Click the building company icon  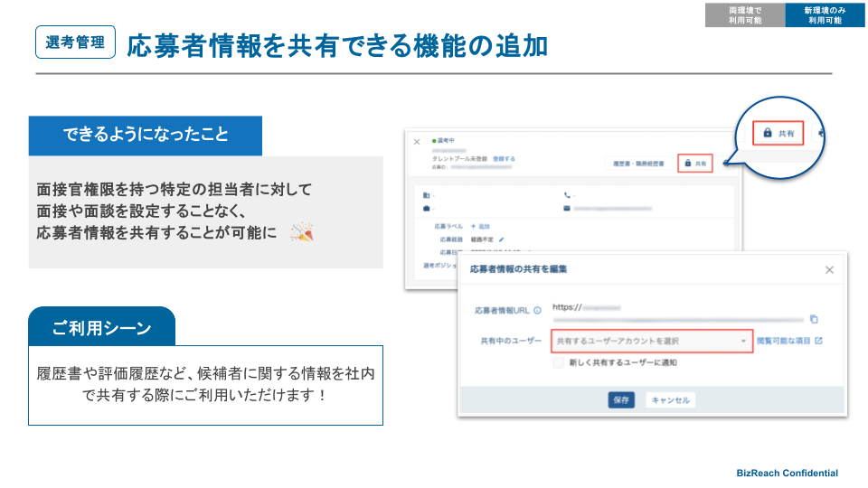(x=426, y=195)
